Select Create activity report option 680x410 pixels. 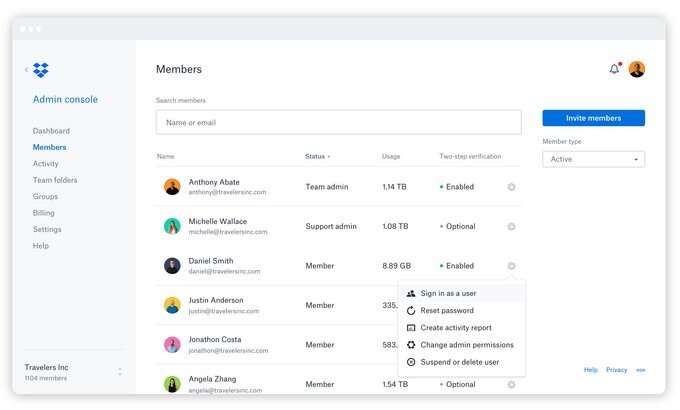click(x=456, y=328)
